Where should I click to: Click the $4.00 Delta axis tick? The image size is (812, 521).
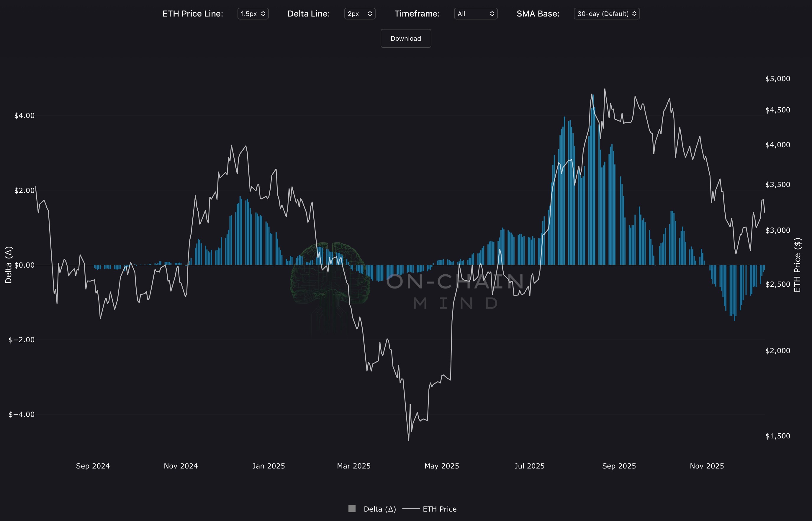pyautogui.click(x=24, y=115)
